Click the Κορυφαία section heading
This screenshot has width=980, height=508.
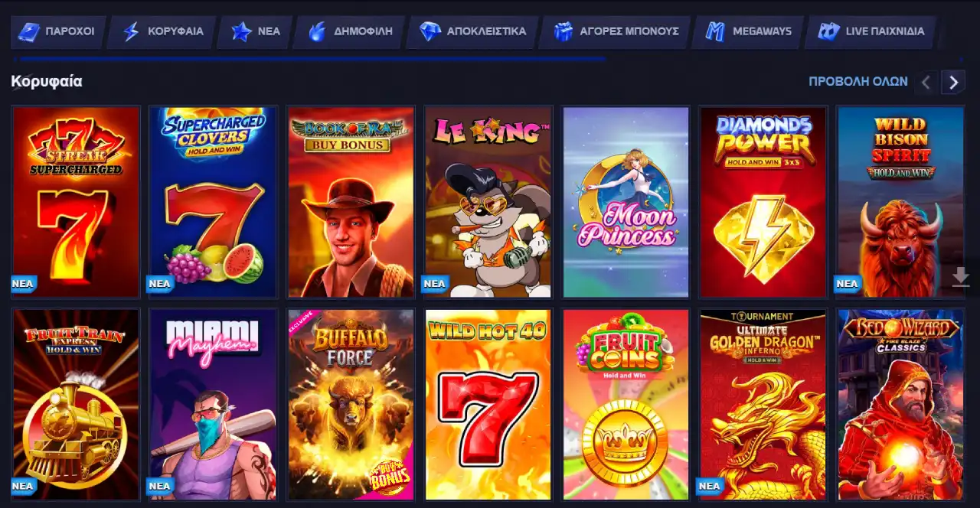47,81
